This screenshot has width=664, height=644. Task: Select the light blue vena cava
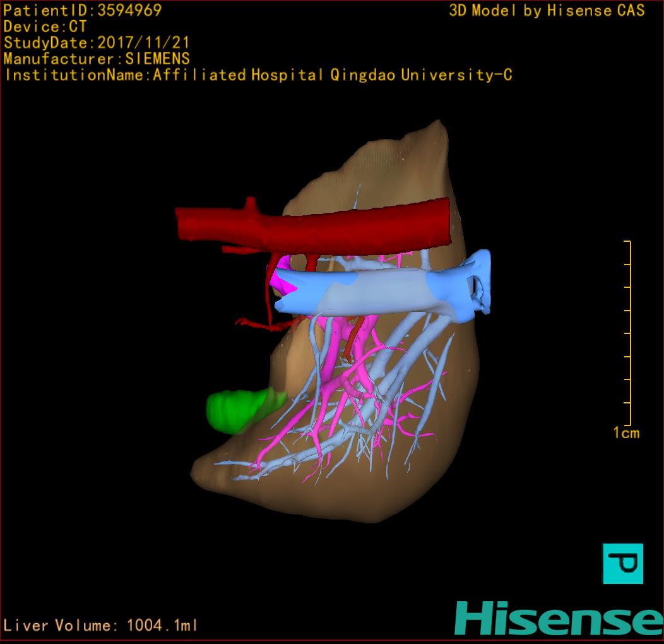[381, 292]
